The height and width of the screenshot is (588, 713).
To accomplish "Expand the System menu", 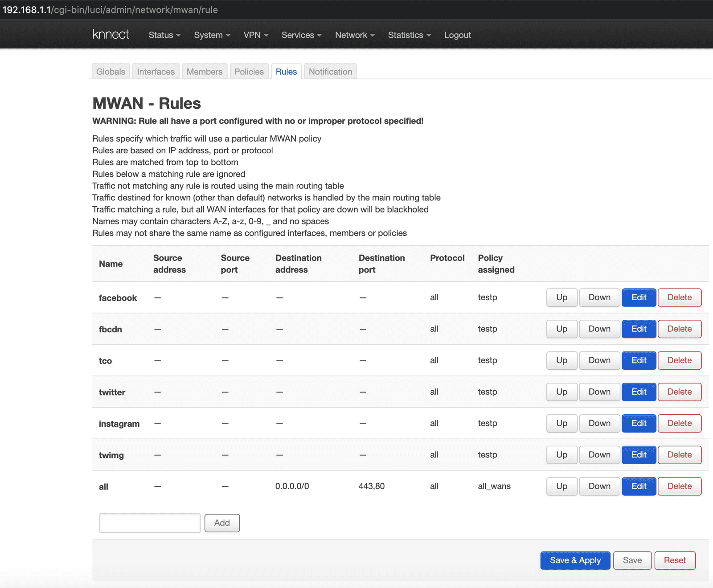I will pos(211,35).
